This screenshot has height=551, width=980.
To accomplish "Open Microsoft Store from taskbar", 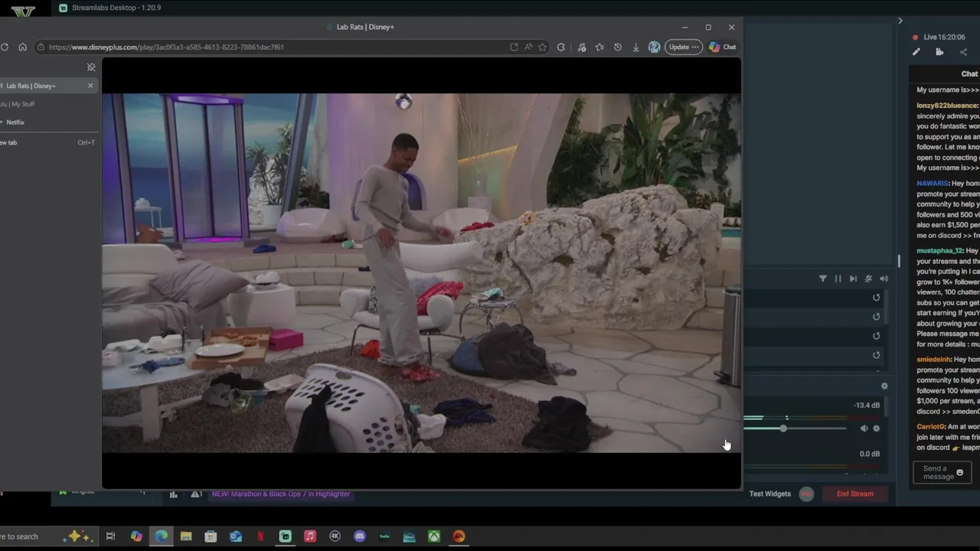I will point(211,536).
